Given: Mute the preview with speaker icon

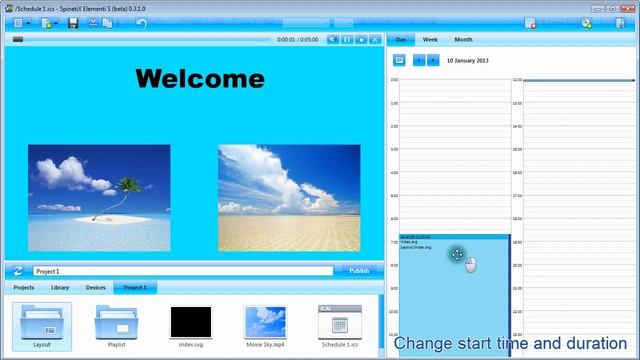Looking at the screenshot, I should tap(333, 39).
